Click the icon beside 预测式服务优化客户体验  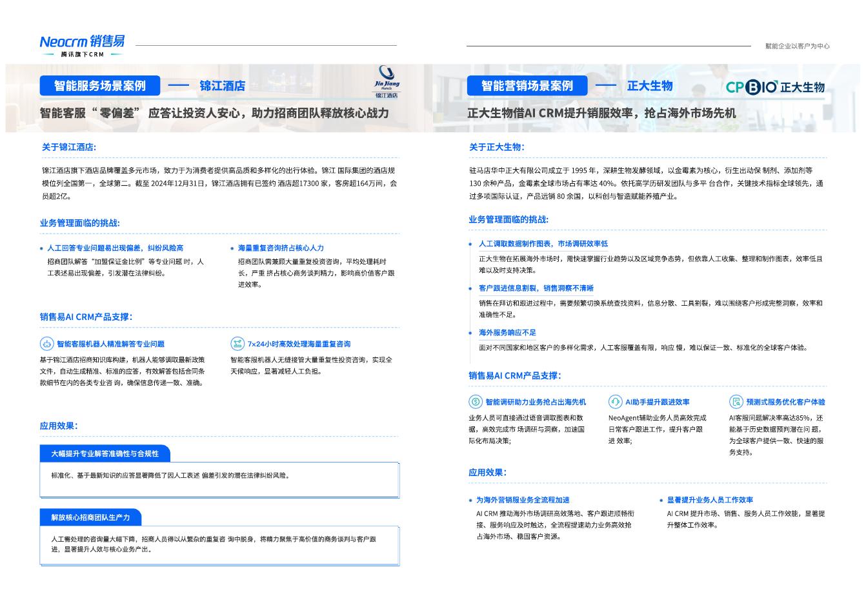coord(736,402)
